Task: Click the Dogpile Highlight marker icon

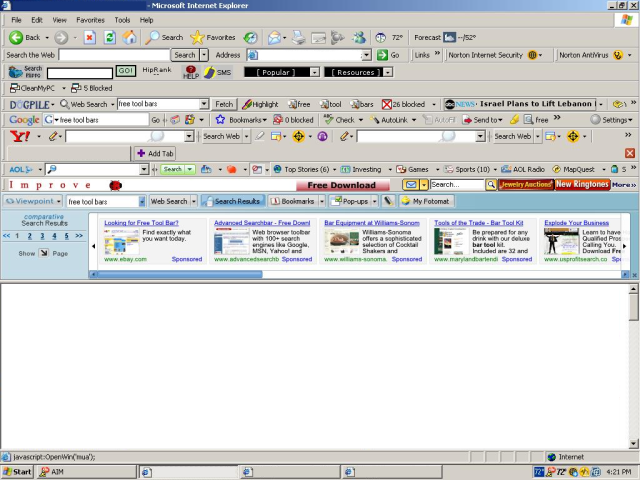Action: 247,104
